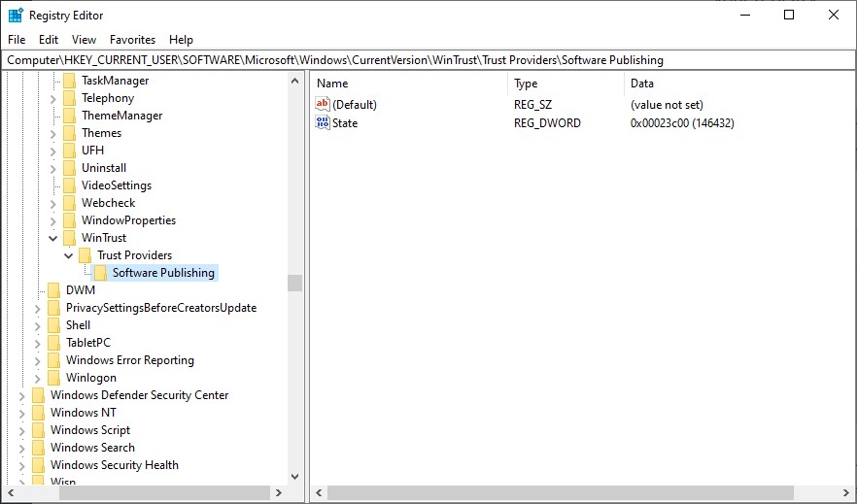Select the Winlogon folder icon
The image size is (857, 504).
[x=53, y=378]
